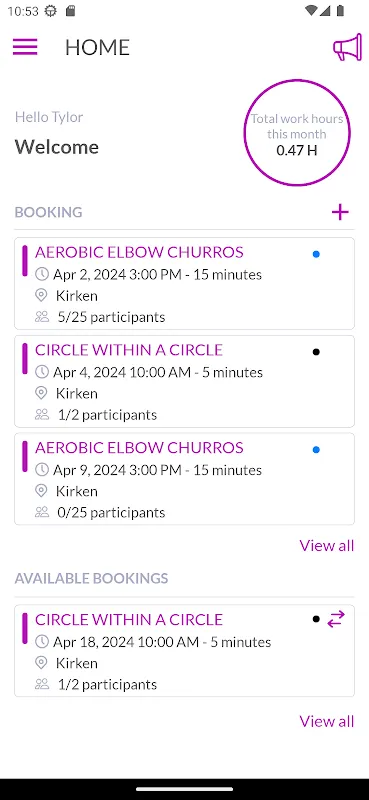View all bookings under the Booking section

(327, 545)
